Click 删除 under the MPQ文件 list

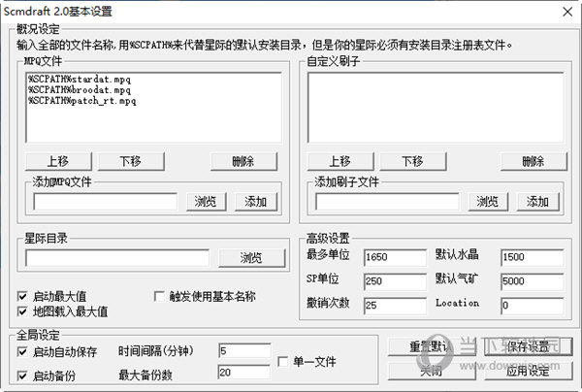(243, 161)
